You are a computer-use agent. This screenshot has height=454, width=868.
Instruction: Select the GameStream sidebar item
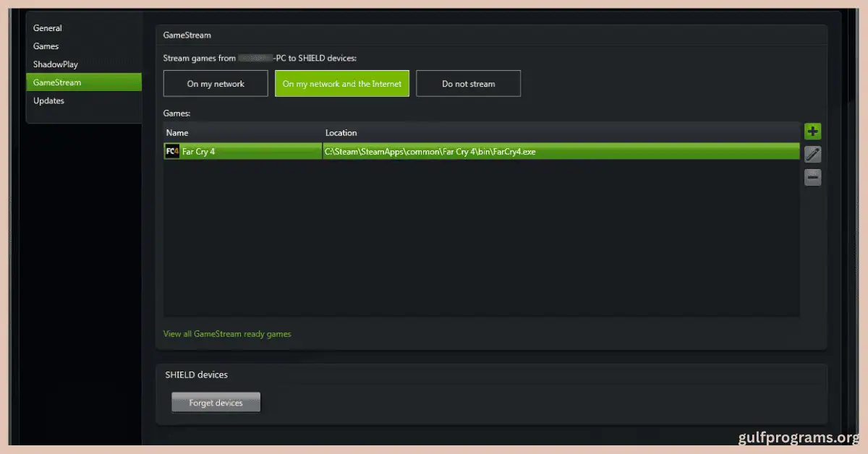pyautogui.click(x=57, y=82)
